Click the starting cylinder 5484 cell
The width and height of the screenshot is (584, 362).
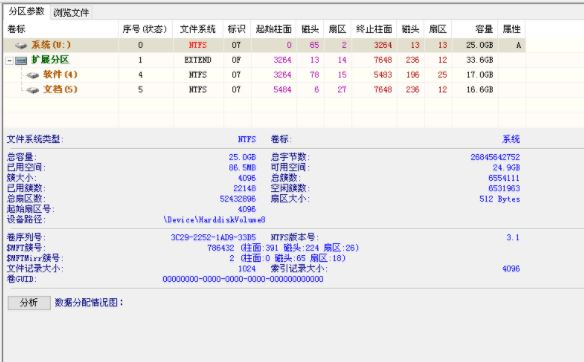pyautogui.click(x=282, y=90)
